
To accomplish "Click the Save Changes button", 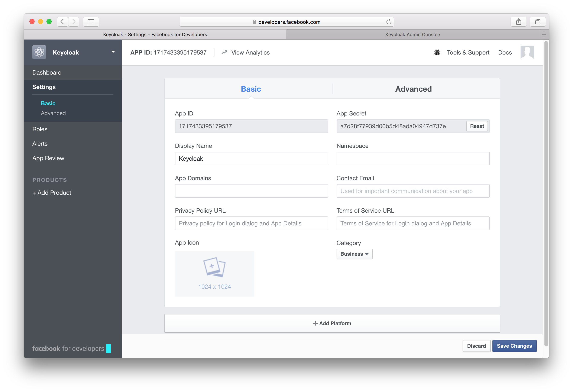I will point(514,346).
